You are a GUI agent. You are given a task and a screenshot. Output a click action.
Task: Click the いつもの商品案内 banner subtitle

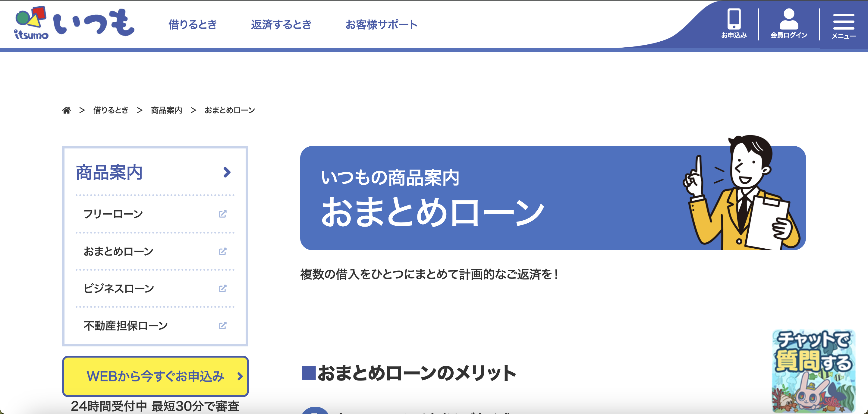pos(390,177)
